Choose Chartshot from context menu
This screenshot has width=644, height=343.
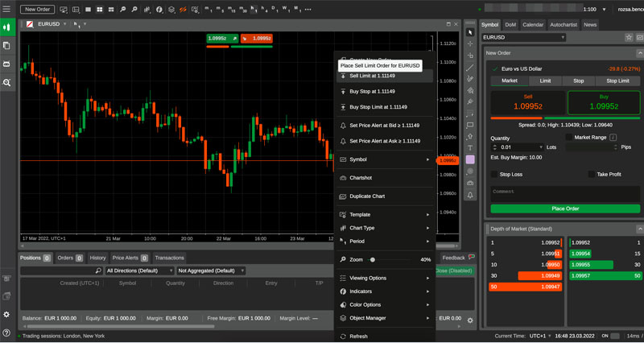[385, 178]
